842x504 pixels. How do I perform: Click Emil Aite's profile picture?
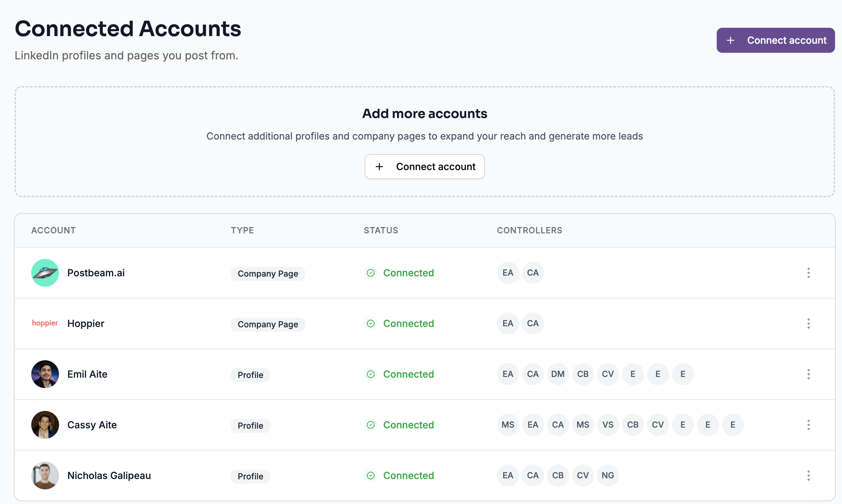click(45, 374)
